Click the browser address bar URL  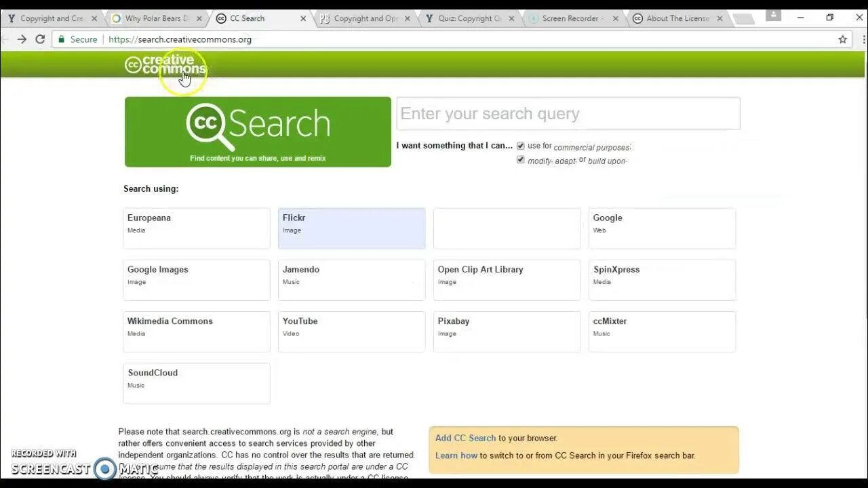click(180, 39)
